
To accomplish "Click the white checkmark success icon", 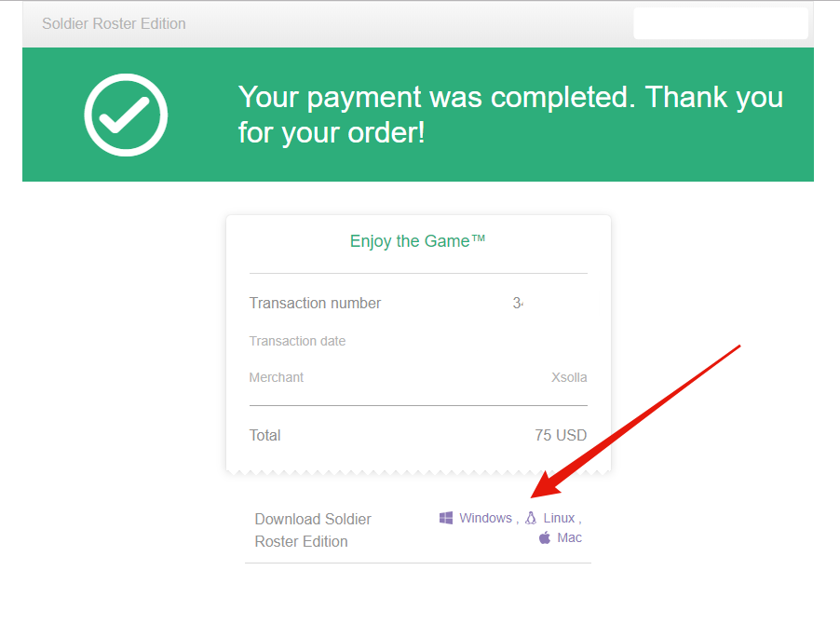I will 126,115.
